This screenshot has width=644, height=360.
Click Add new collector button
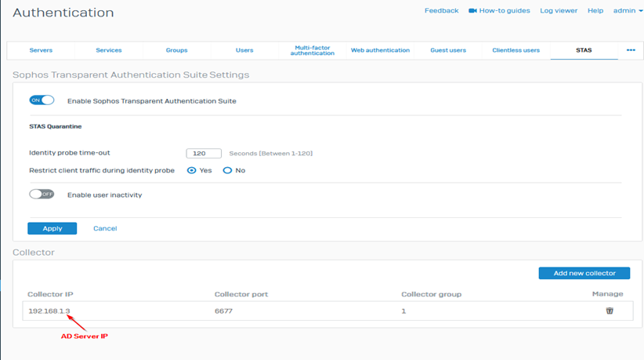tap(584, 273)
